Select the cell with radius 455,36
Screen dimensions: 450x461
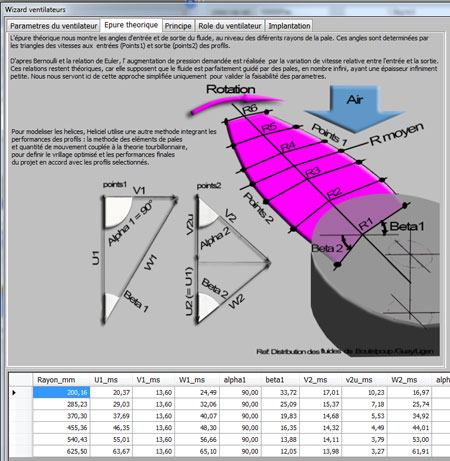point(61,428)
